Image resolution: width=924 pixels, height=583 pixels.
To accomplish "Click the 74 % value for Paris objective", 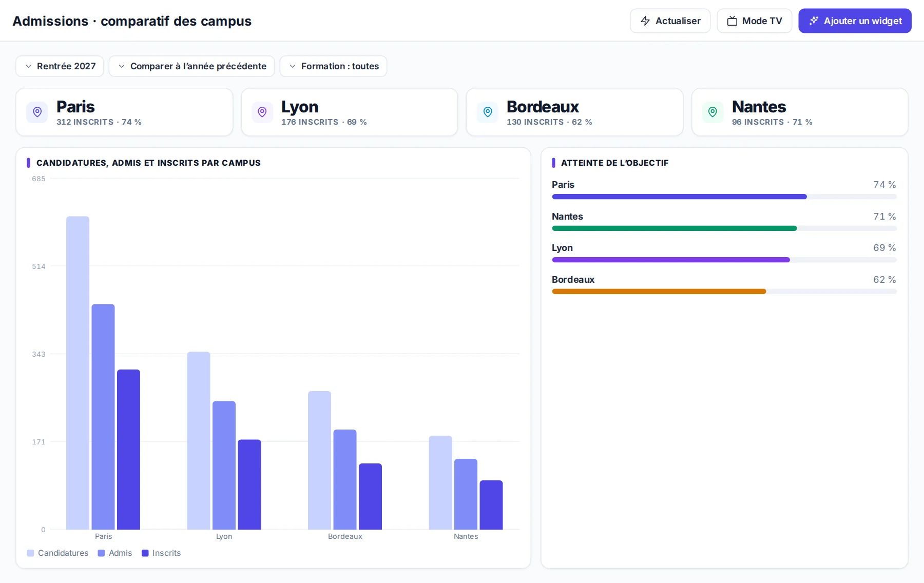I will (884, 185).
